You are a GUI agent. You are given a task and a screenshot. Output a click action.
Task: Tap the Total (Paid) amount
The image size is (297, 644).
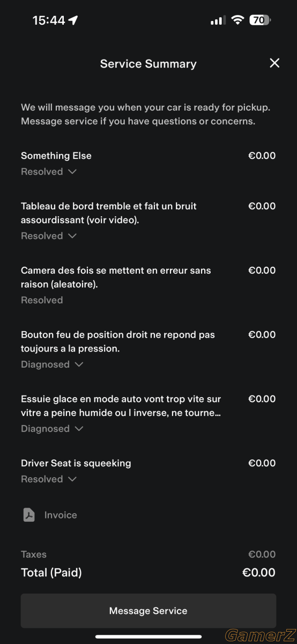click(x=259, y=573)
